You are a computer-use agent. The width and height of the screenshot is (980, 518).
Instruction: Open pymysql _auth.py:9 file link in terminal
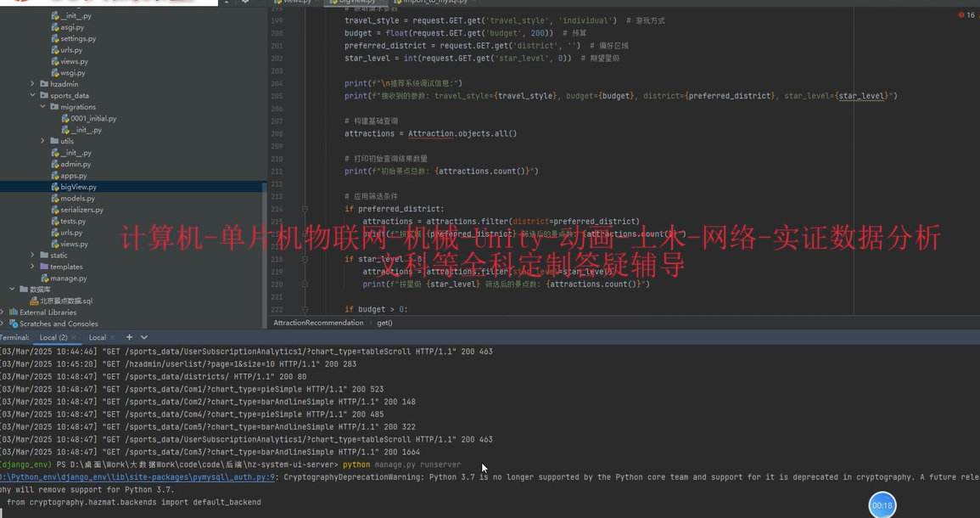pyautogui.click(x=137, y=477)
